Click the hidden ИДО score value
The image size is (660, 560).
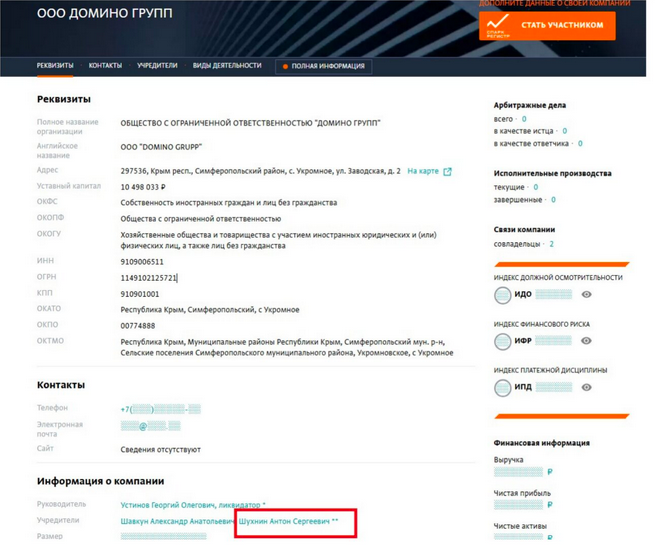(x=554, y=294)
